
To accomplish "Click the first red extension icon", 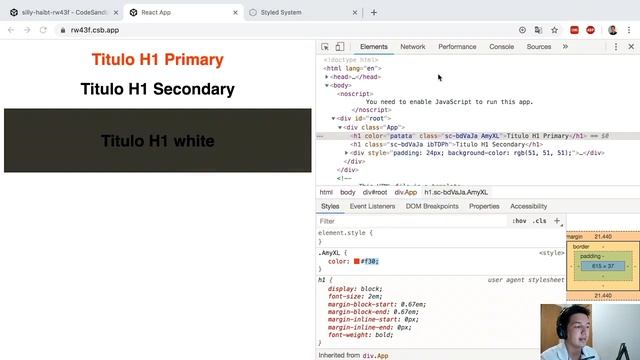I will point(574,30).
